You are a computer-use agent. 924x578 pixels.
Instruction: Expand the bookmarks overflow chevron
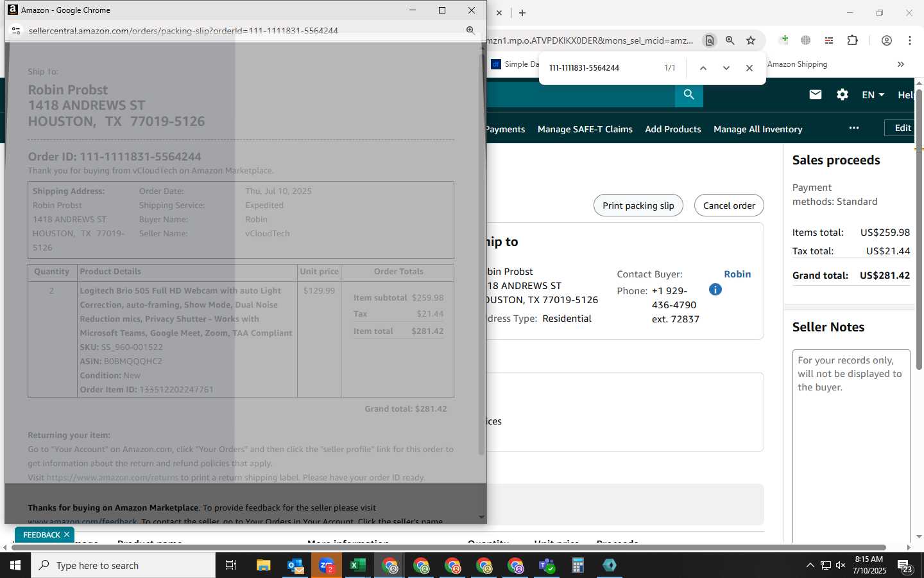(901, 64)
